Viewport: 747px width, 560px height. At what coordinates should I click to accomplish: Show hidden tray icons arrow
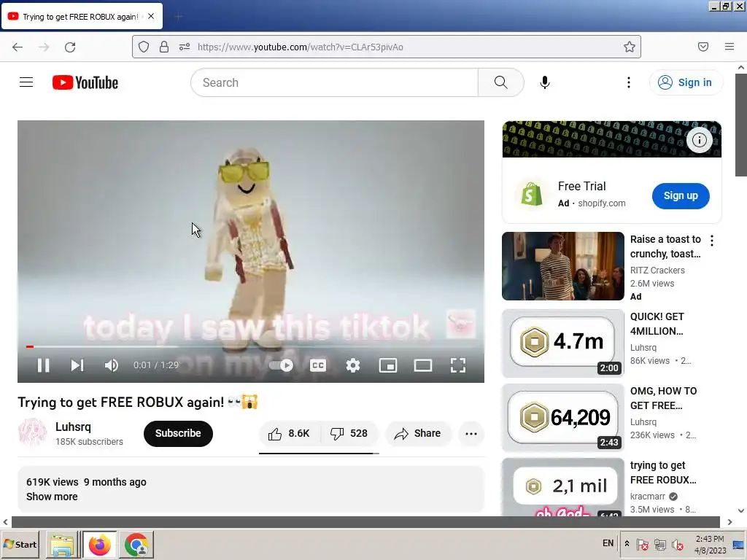(627, 544)
